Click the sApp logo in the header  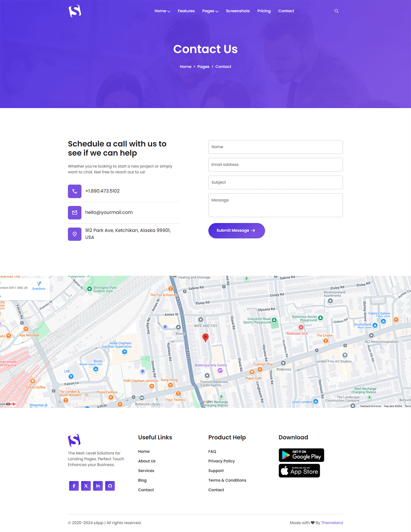[x=75, y=11]
